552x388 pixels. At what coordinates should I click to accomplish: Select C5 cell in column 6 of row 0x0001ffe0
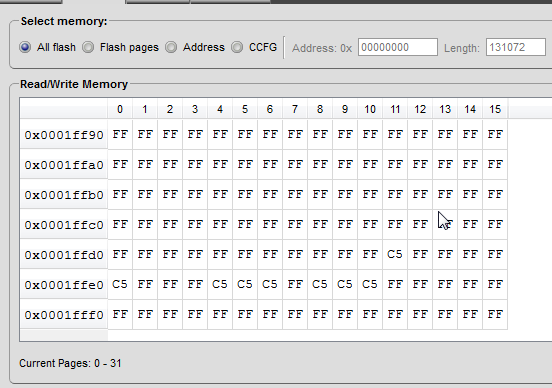point(270,284)
